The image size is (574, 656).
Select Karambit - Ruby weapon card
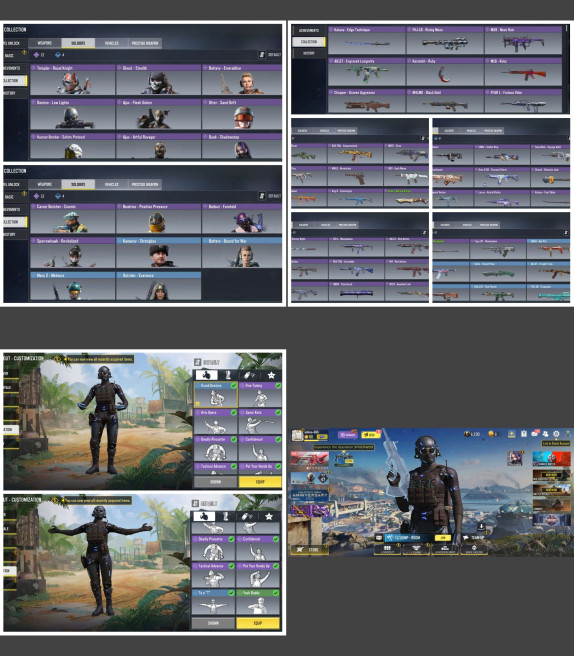(x=444, y=72)
